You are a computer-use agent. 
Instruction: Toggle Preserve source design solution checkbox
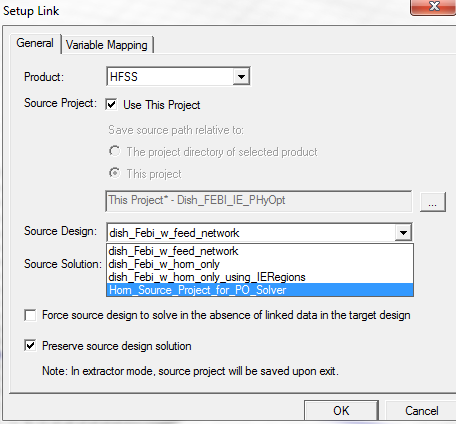tap(30, 345)
